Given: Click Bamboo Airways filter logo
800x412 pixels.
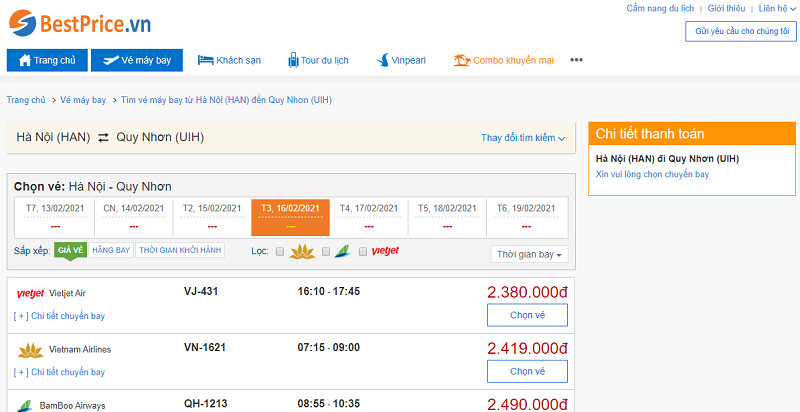Looking at the screenshot, I should (342, 251).
